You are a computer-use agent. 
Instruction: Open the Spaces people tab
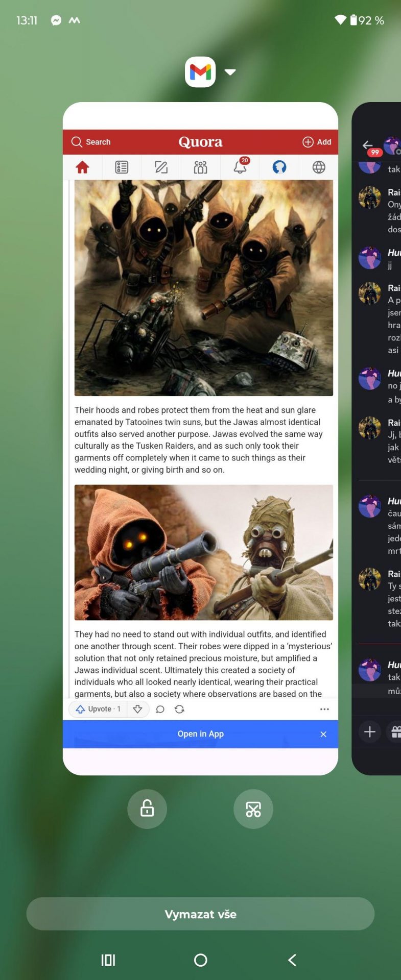(x=200, y=167)
